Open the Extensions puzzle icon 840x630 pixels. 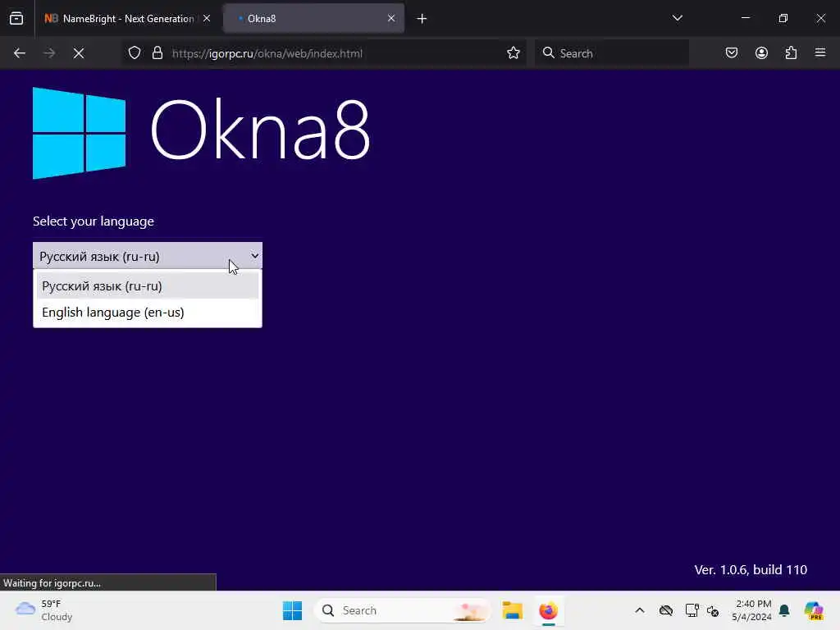point(791,53)
